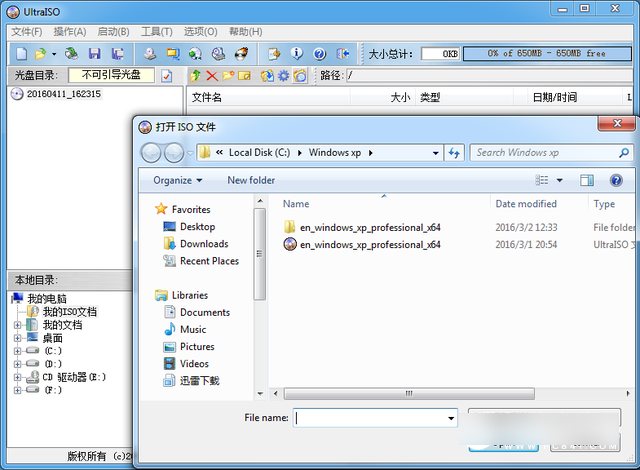Open the 选项(O) menu
The width and height of the screenshot is (640, 470).
pos(200,32)
